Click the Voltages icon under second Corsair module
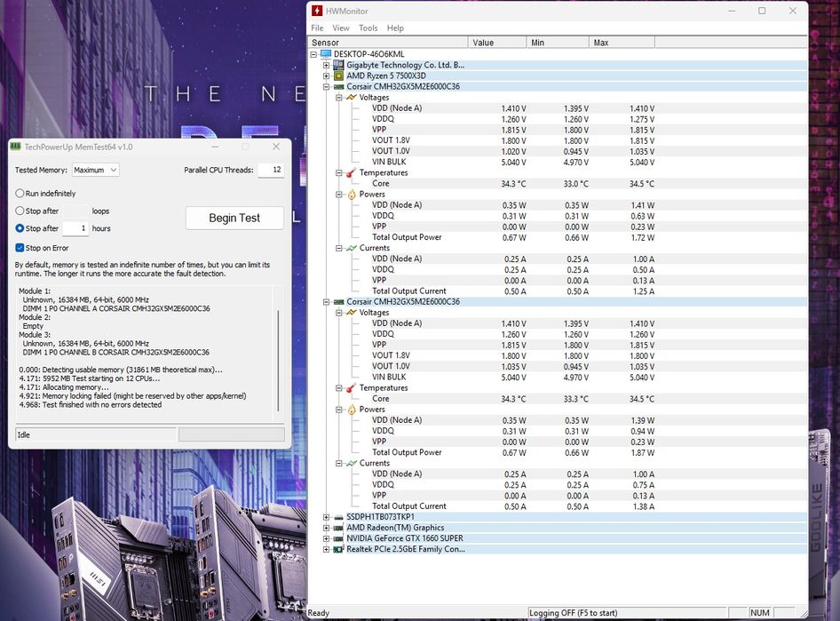Viewport: 840px width, 621px height. pyautogui.click(x=352, y=313)
